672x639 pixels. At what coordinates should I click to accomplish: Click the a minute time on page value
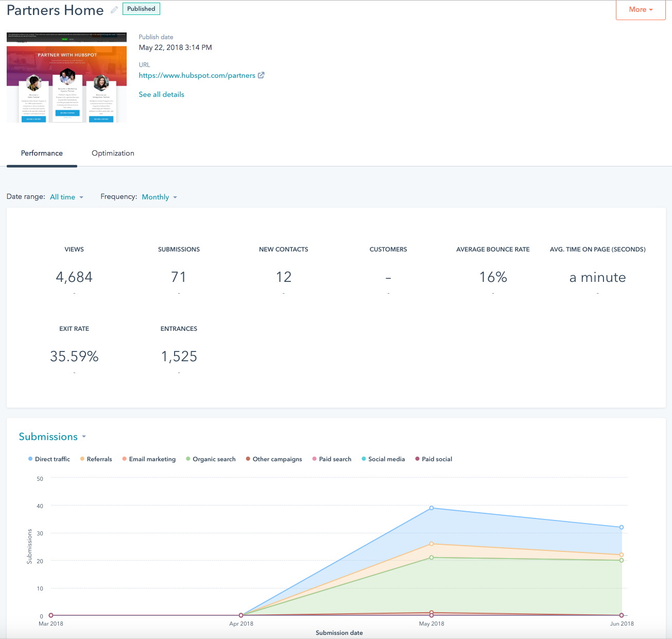598,277
